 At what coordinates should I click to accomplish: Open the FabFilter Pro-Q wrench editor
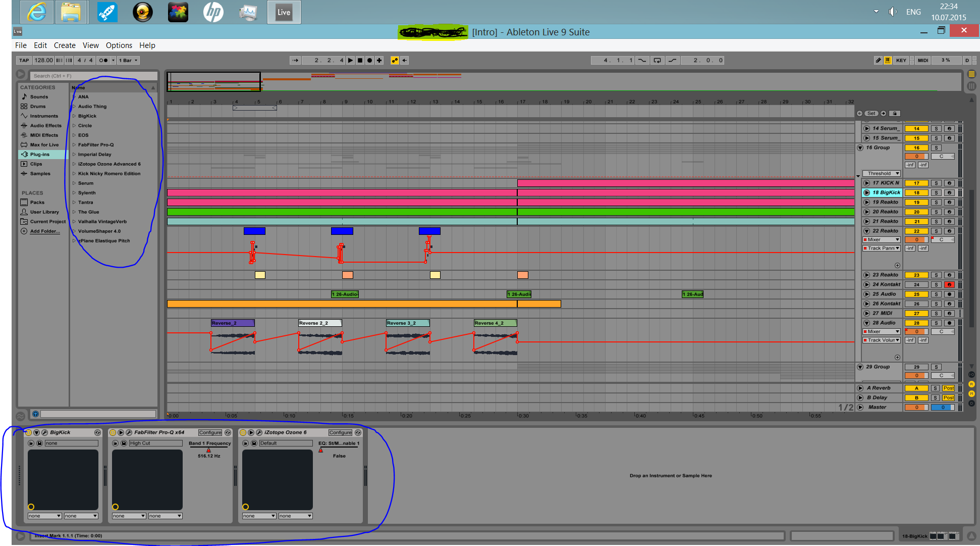129,432
